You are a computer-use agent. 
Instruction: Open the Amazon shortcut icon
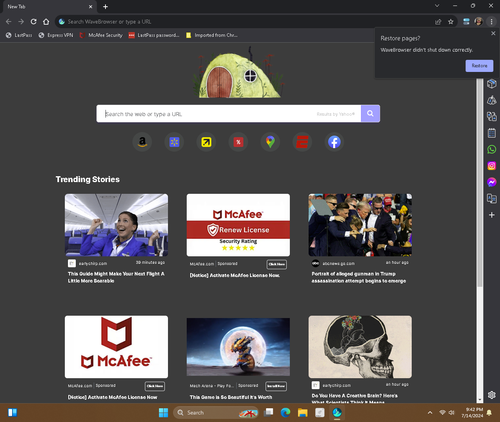coord(142,142)
